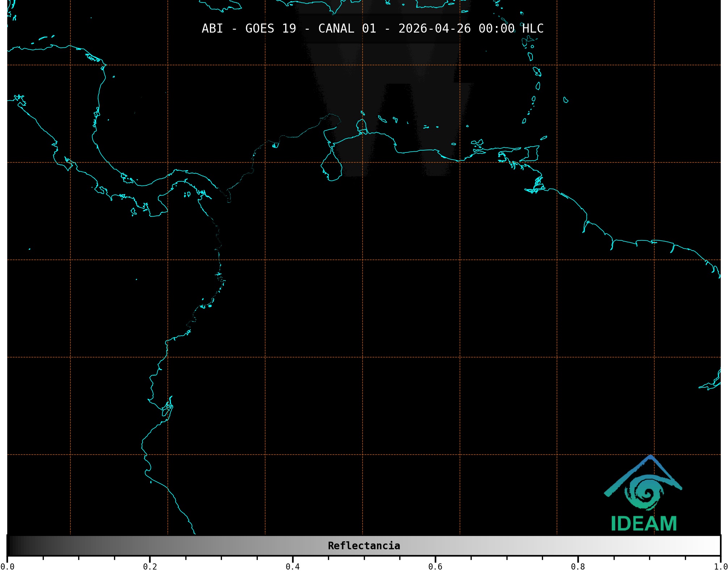Click the Reflectancia colorbar label

(364, 546)
